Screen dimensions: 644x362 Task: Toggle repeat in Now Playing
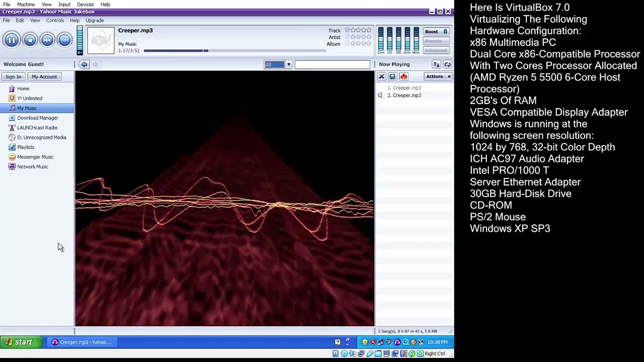447,64
